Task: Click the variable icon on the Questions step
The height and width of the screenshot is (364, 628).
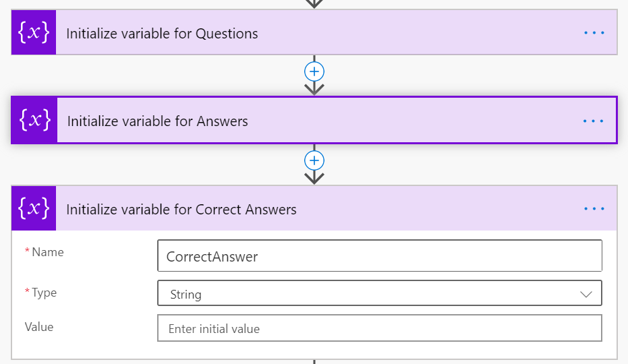Action: pos(34,32)
